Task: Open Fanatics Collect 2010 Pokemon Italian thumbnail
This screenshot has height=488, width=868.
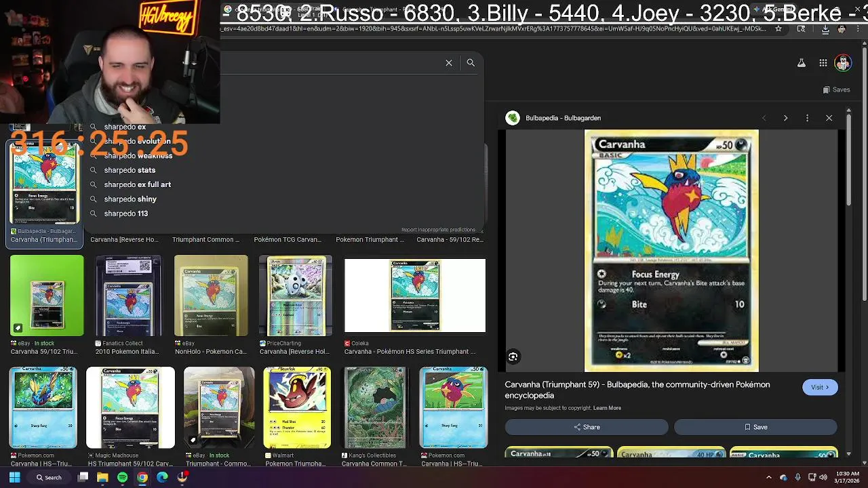Action: pyautogui.click(x=128, y=296)
